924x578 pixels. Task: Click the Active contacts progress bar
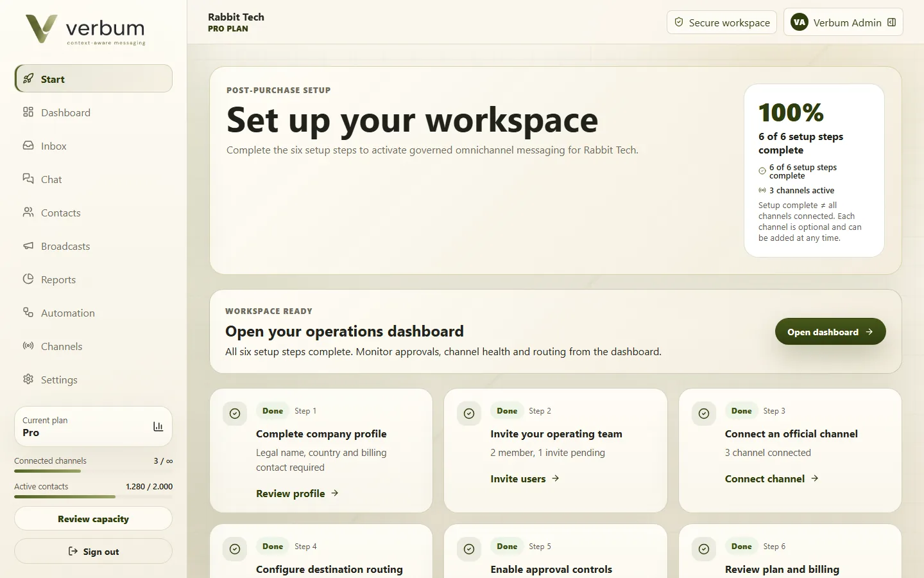pos(93,496)
